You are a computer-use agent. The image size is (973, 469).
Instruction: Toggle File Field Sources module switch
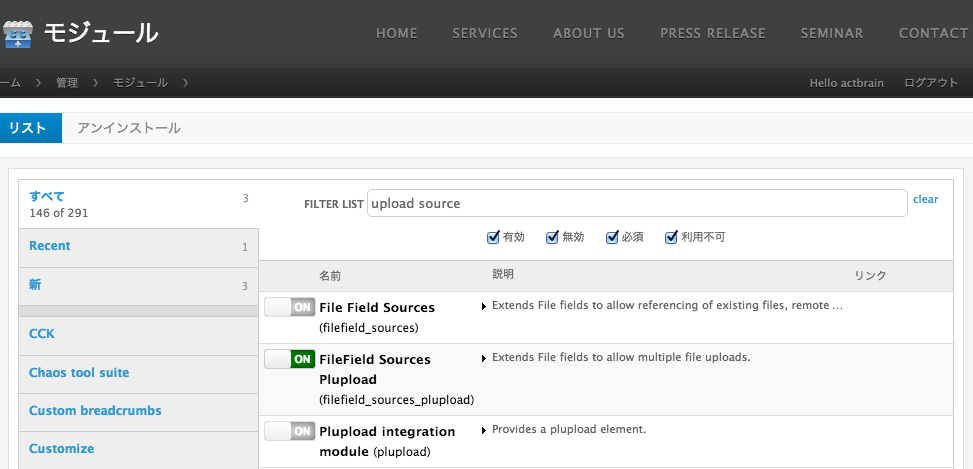click(x=290, y=307)
